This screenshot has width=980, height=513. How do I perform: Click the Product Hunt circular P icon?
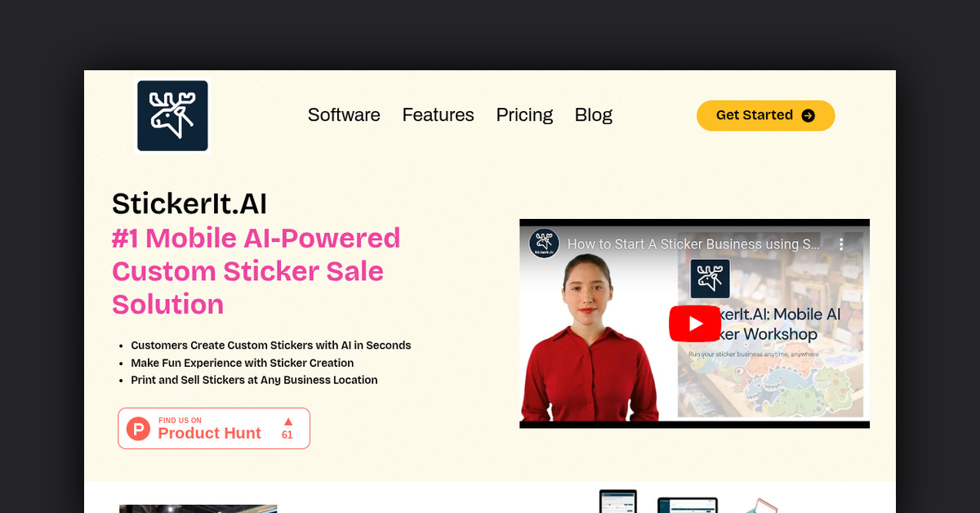pyautogui.click(x=139, y=429)
